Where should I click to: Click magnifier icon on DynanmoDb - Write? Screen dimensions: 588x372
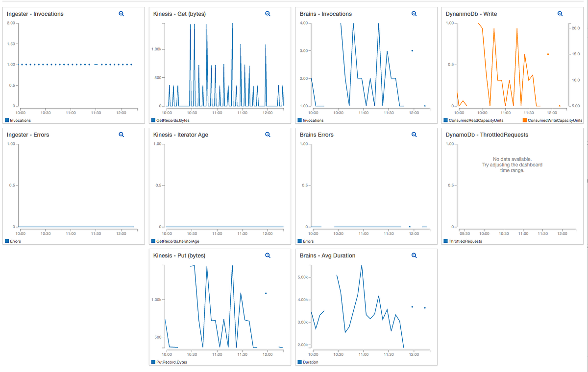tap(560, 14)
